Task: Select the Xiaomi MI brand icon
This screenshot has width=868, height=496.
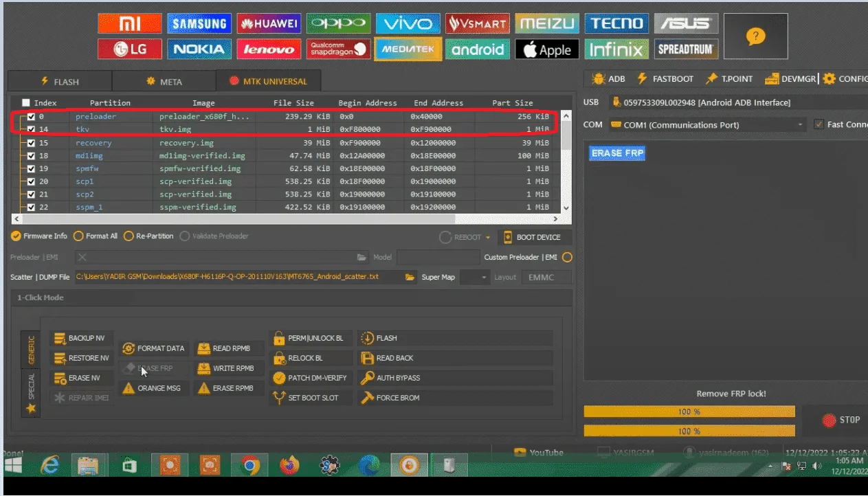Action: [x=130, y=24]
